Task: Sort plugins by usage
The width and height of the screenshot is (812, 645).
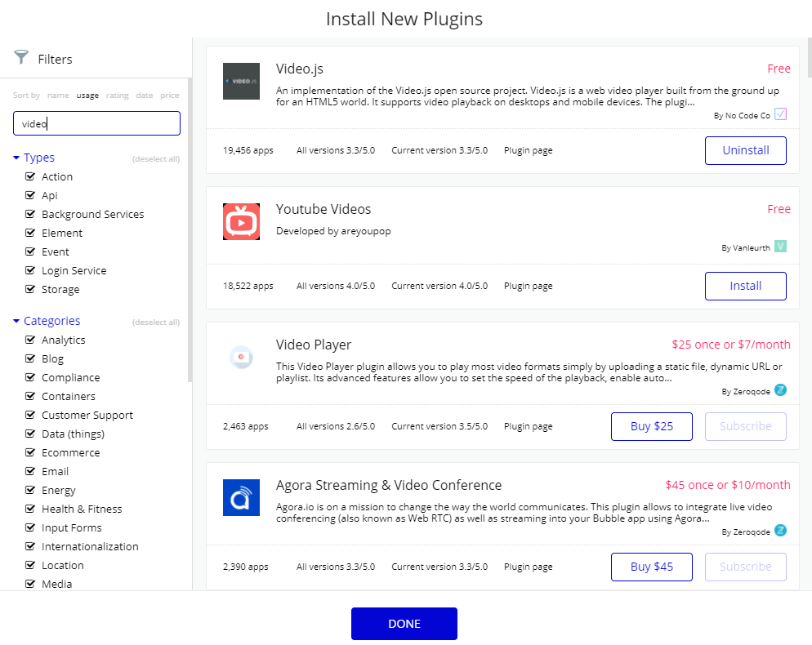Action: [x=87, y=96]
